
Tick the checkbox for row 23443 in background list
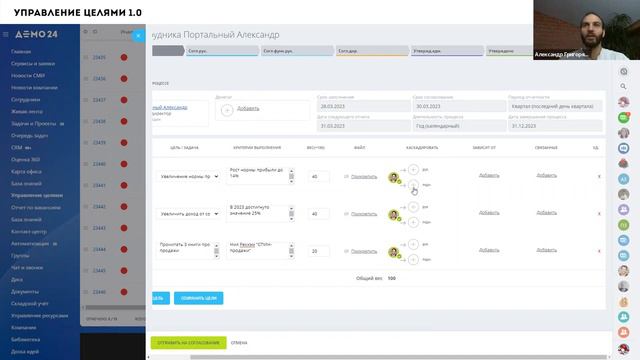click(86, 228)
